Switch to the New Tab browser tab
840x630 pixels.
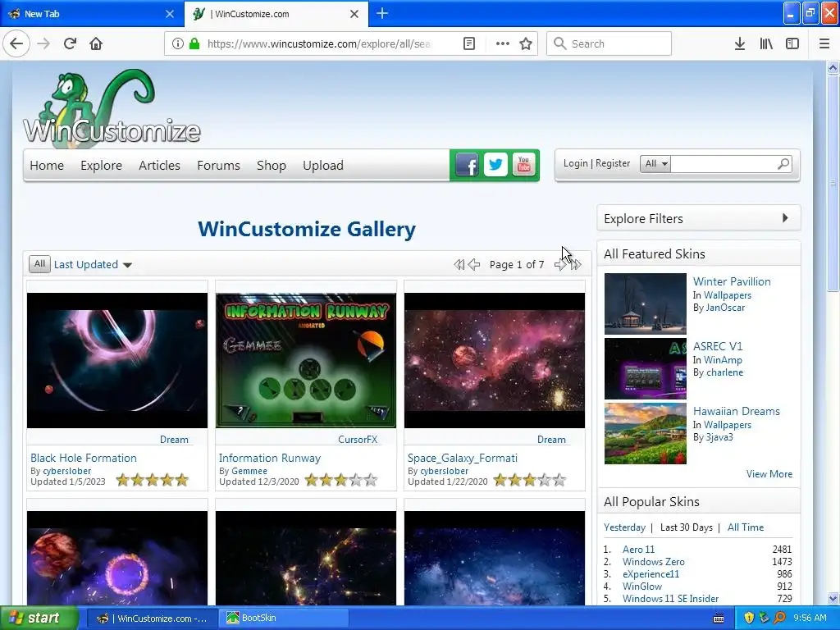point(92,14)
